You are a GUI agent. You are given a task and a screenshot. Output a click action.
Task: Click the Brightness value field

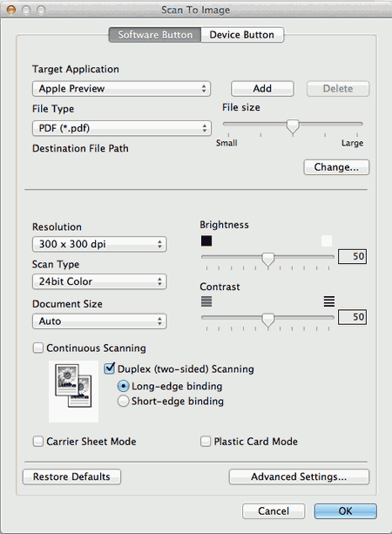pos(353,256)
